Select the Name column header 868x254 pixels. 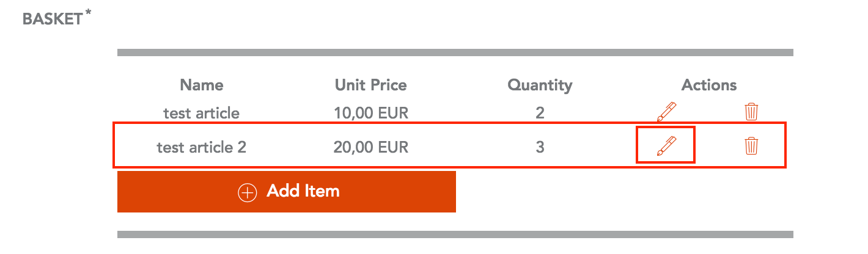[x=202, y=85]
